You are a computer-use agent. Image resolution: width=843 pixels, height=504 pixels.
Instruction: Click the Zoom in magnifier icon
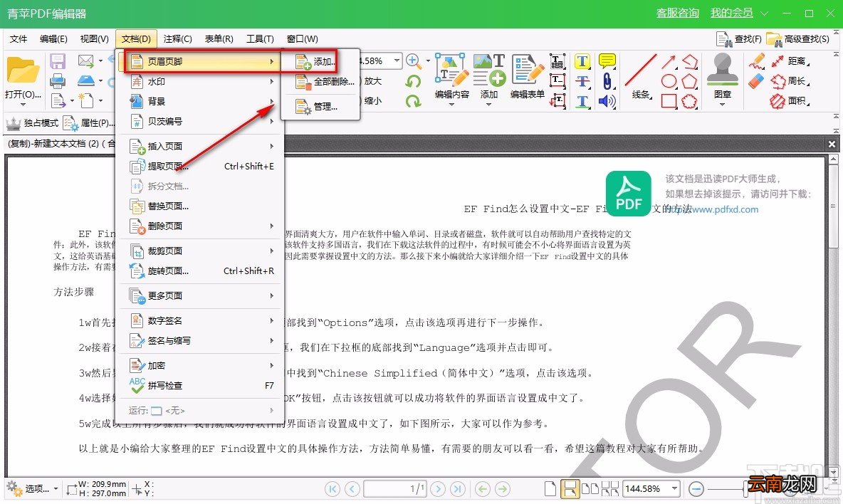(413, 61)
